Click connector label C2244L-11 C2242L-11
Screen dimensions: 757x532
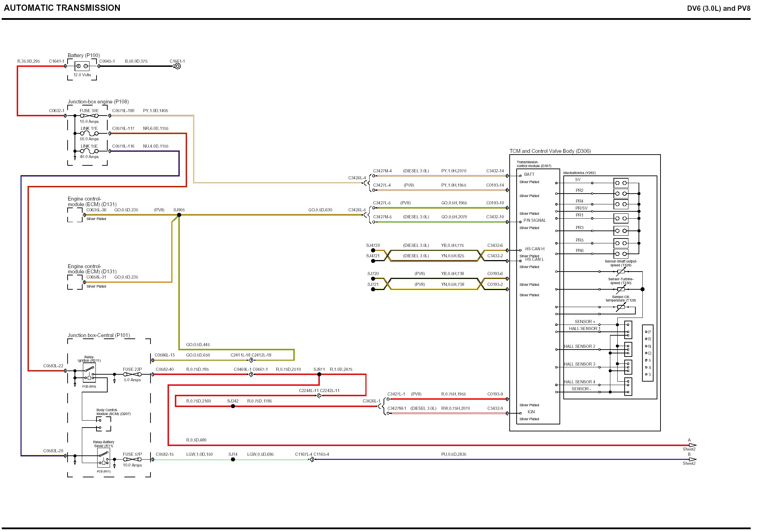319,391
